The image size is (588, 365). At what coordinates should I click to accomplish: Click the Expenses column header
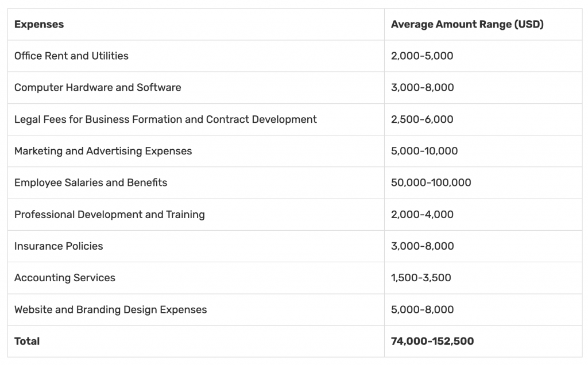(39, 25)
